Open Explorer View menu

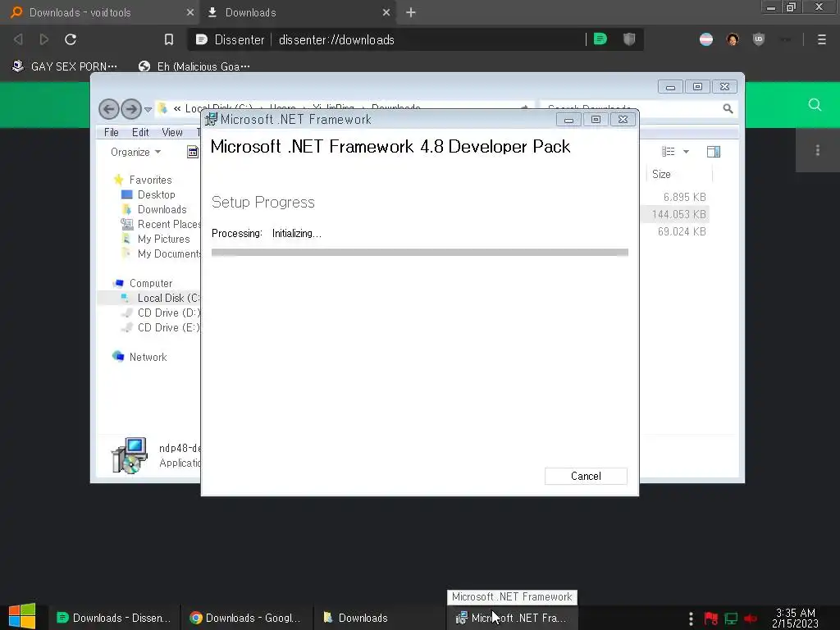point(172,132)
